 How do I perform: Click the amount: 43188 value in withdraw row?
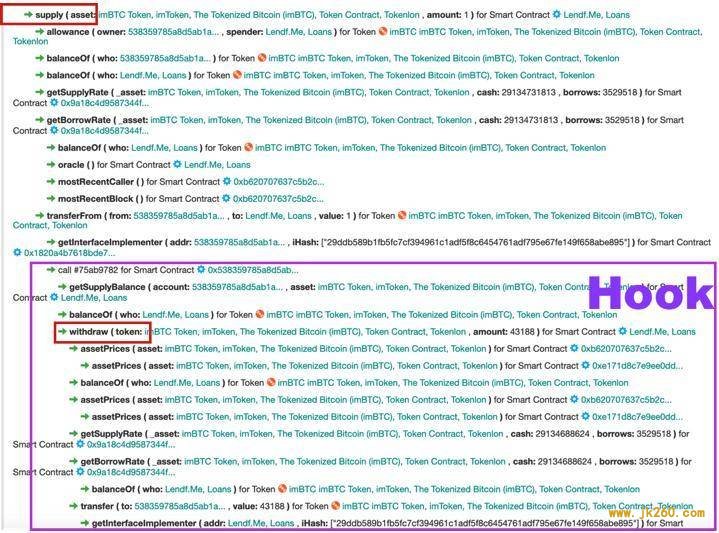click(x=506, y=332)
